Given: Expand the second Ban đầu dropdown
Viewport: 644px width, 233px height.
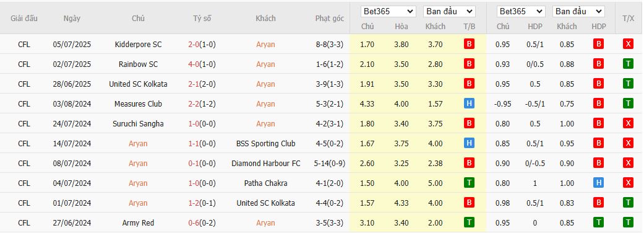Looking at the screenshot, I should 578,12.
